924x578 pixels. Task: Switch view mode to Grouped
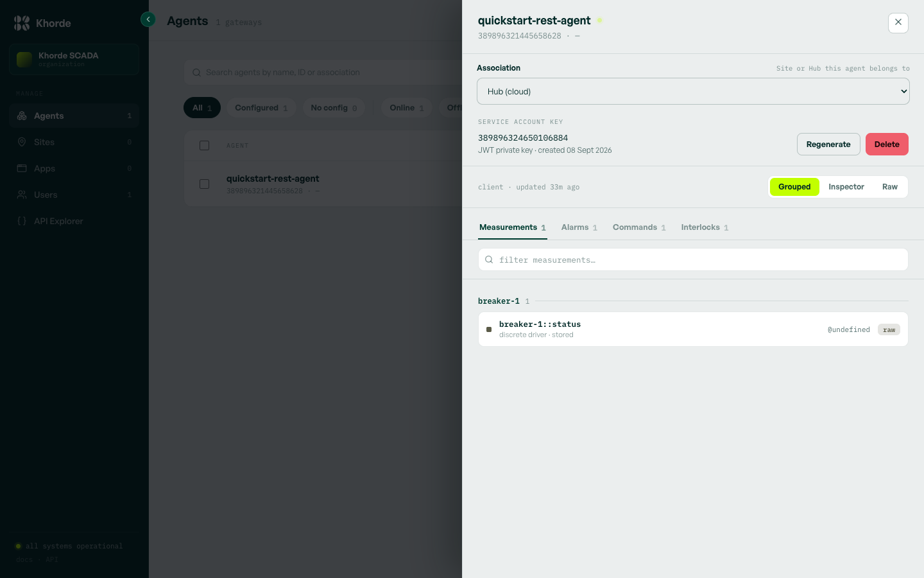[x=794, y=187]
